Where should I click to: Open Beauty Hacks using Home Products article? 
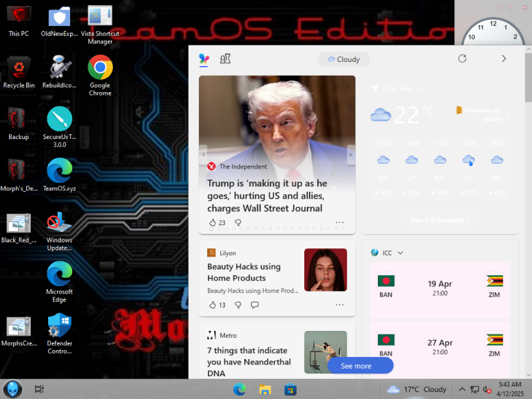(x=244, y=272)
